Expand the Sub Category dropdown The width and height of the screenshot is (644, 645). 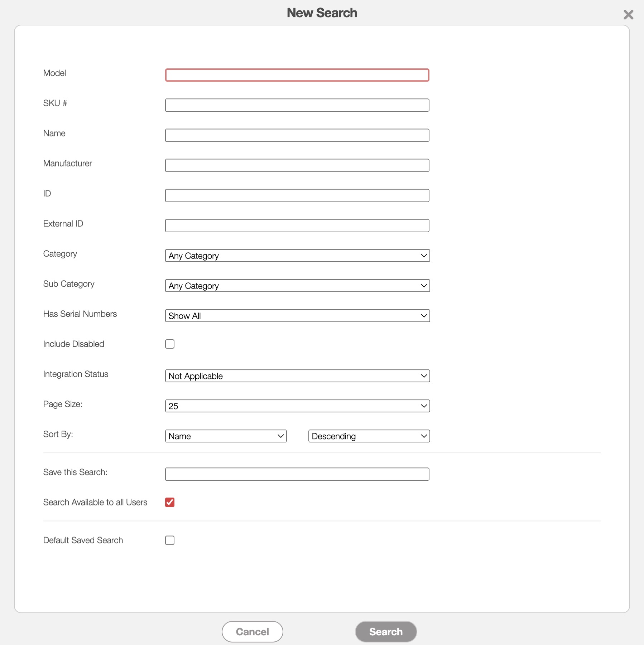[297, 286]
